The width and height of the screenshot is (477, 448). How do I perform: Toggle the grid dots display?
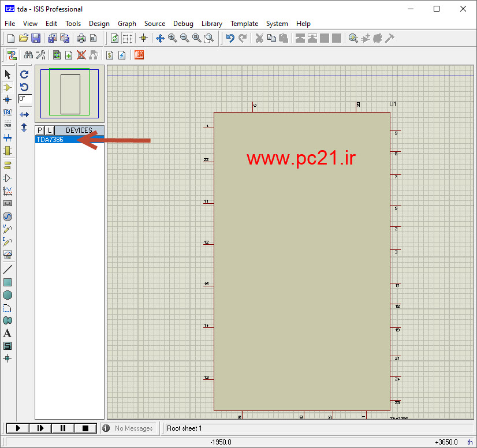[x=127, y=38]
